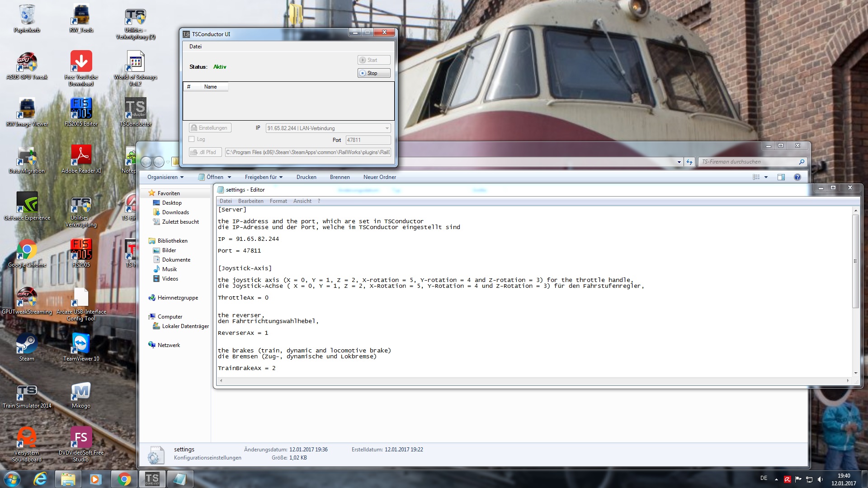
Task: Expand the Organisieren dropdown
Action: (x=165, y=177)
